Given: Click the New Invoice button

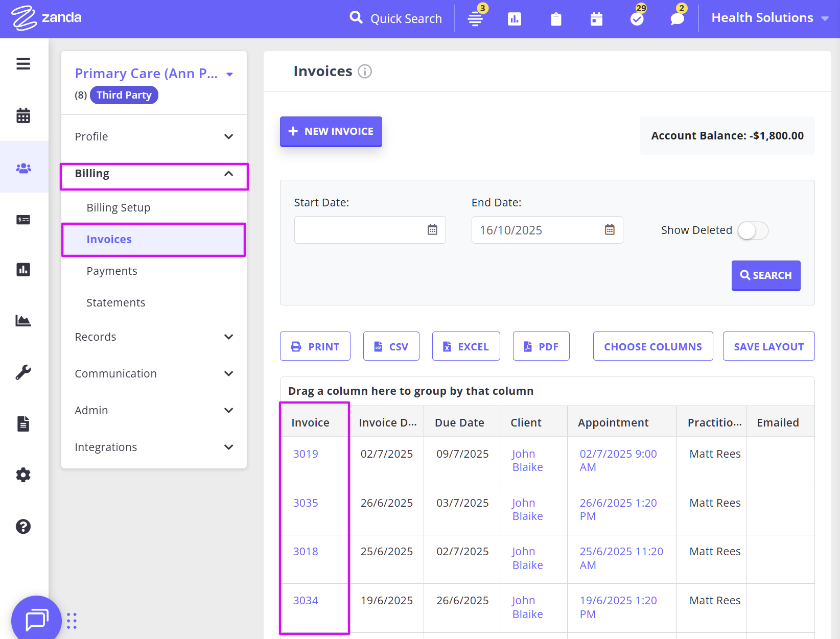Looking at the screenshot, I should (x=331, y=131).
